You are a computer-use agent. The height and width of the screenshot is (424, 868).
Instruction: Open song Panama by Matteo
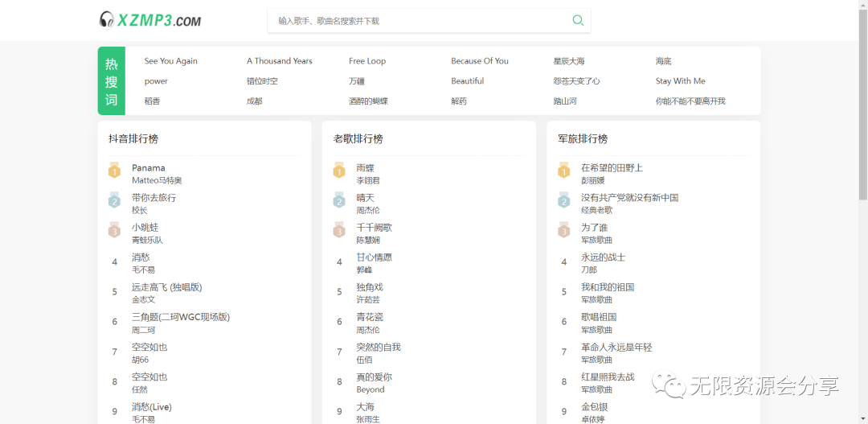(x=149, y=167)
